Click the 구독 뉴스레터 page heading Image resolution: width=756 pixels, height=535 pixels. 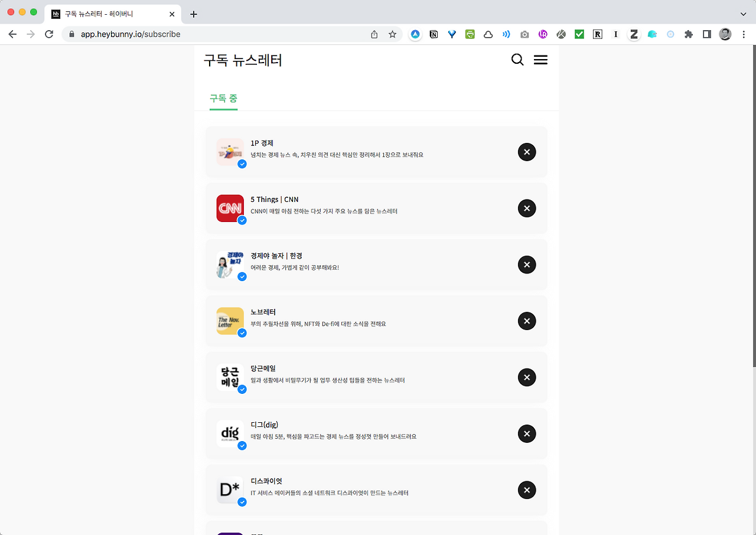pos(243,60)
